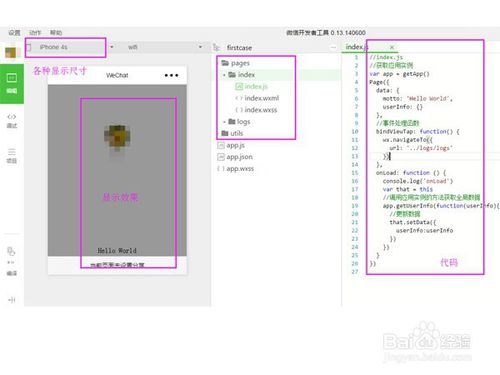Click the project tree icon beside firstcase
Viewport: 500px width, 375px height.
[216, 48]
